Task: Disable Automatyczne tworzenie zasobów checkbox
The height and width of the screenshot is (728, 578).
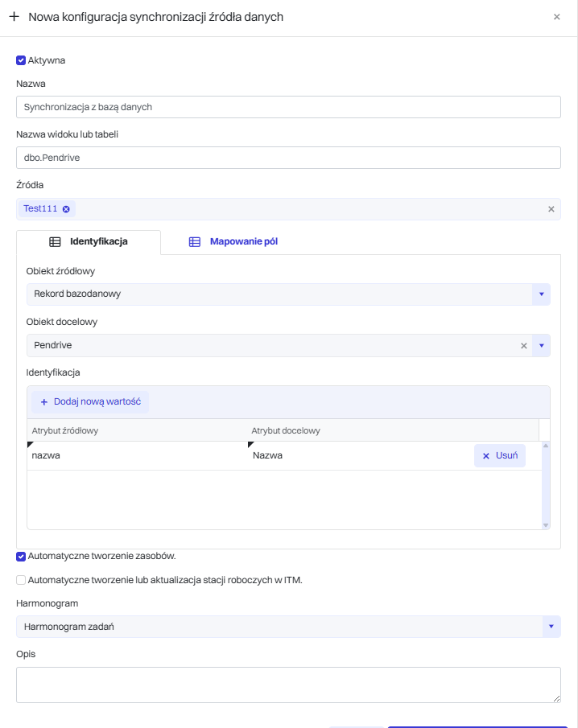Action: [21, 556]
